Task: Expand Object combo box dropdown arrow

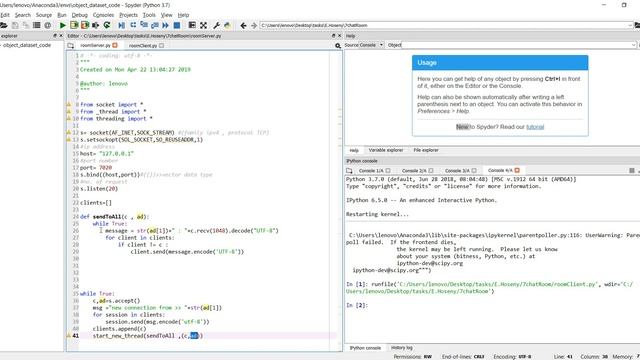Action: 633,45
